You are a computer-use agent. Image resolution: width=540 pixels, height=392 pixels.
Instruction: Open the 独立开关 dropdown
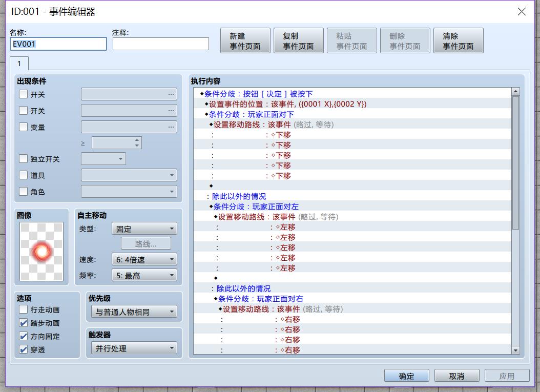click(103, 159)
